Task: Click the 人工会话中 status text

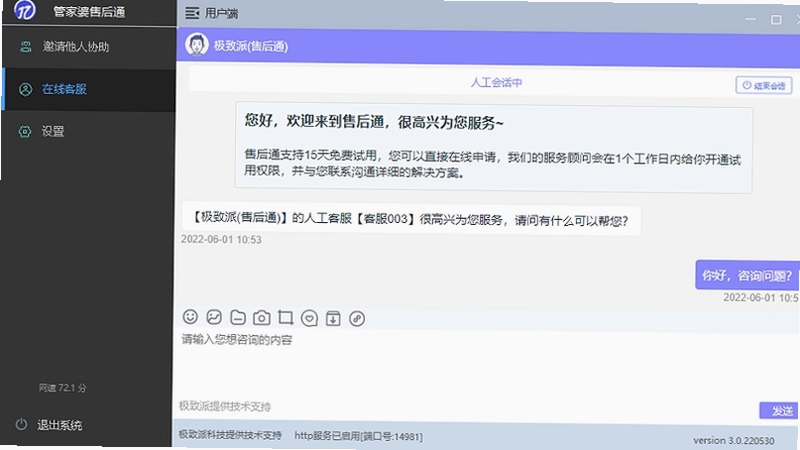Action: (496, 83)
